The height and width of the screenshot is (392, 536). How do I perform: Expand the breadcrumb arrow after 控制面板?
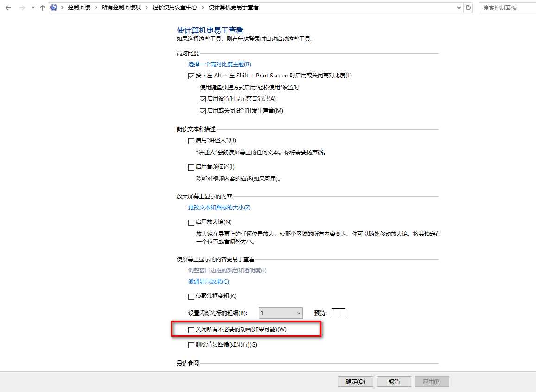[x=97, y=7]
